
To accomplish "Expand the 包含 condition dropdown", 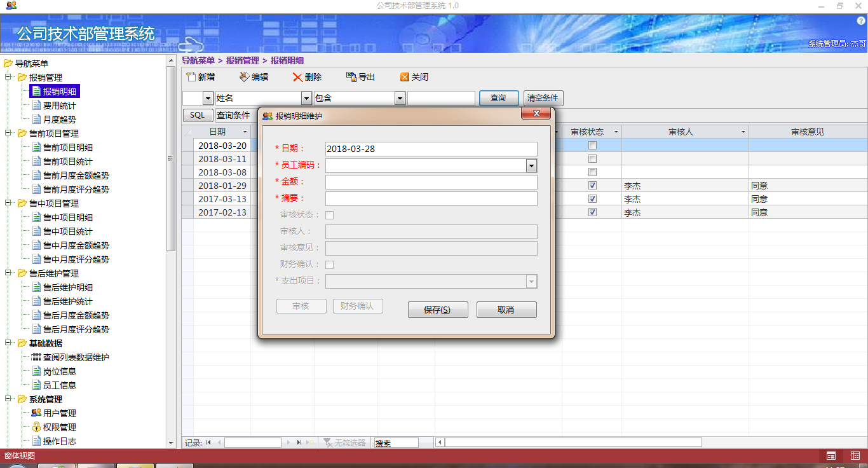I will coord(400,99).
